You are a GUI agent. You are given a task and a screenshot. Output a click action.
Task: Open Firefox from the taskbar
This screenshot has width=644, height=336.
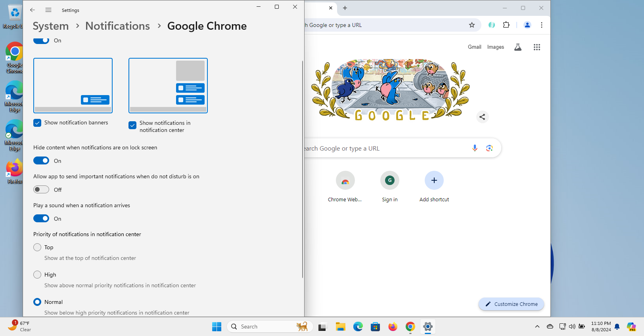tap(393, 326)
